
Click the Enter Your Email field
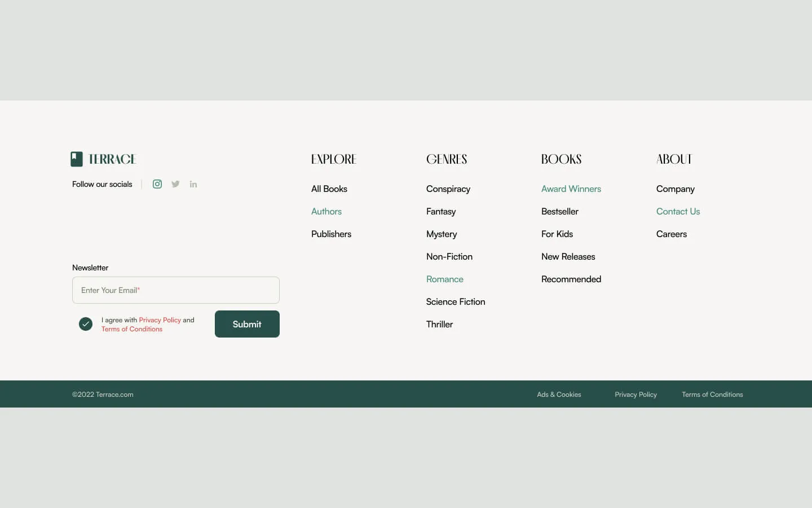pos(176,290)
